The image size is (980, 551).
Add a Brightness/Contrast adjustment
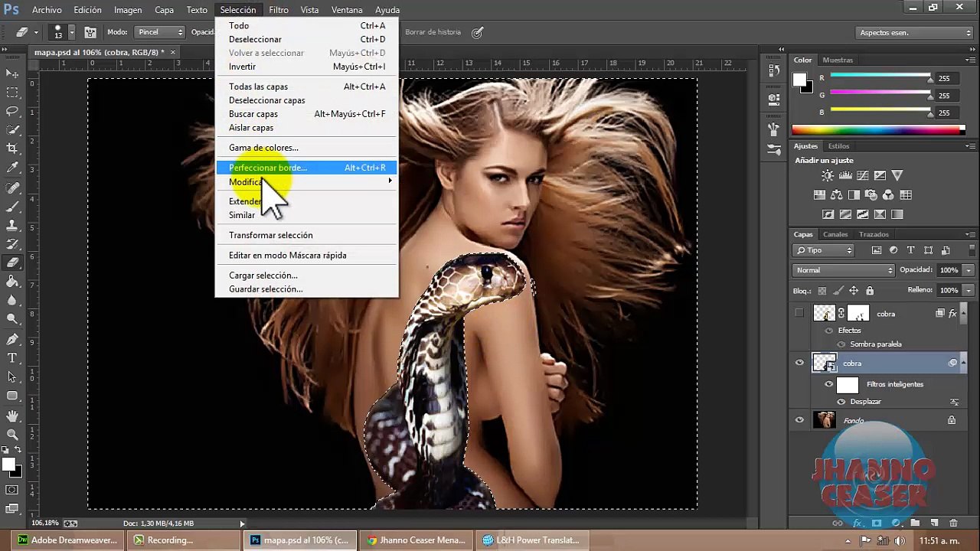[828, 176]
